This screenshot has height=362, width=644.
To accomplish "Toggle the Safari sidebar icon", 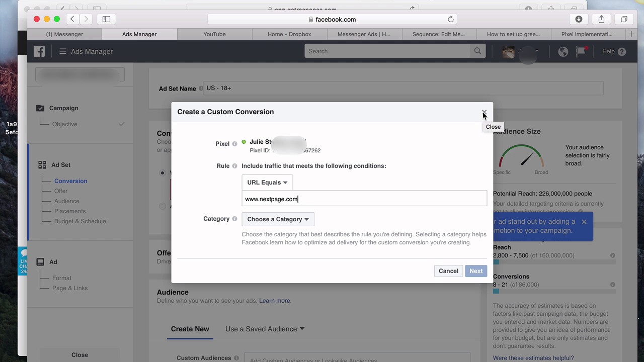I will [106, 19].
